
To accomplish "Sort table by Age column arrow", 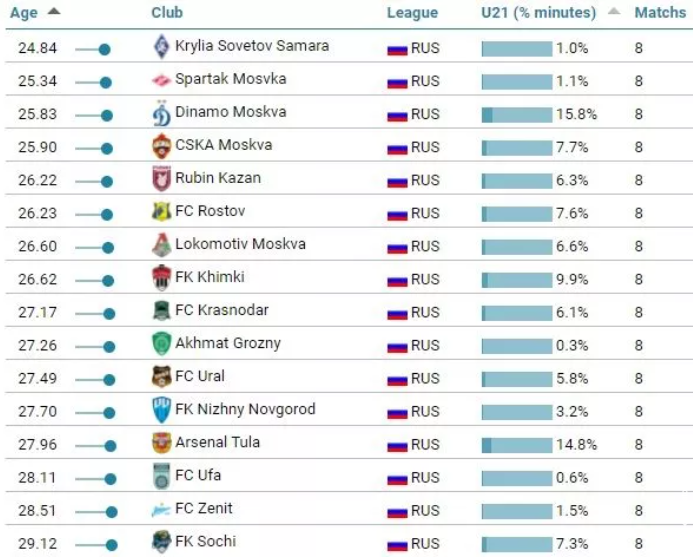I will [53, 12].
